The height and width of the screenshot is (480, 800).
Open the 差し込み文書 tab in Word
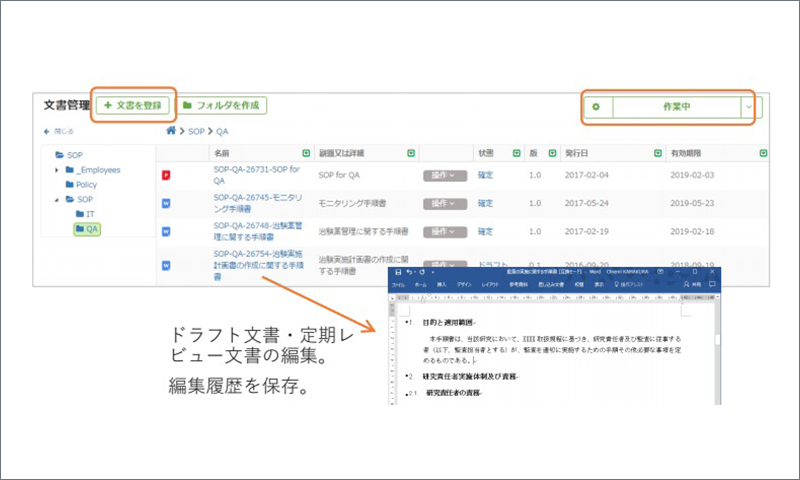point(551,285)
